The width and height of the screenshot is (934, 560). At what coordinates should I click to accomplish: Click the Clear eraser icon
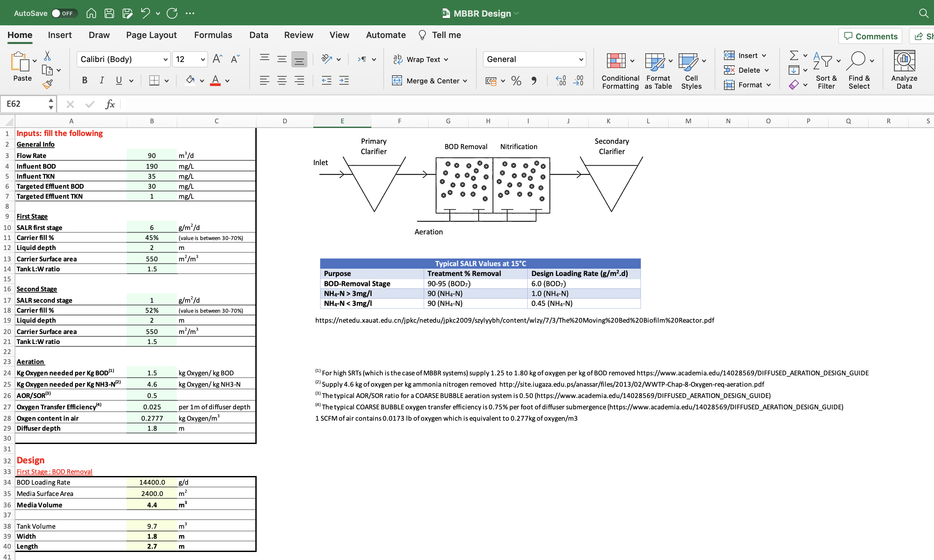794,85
